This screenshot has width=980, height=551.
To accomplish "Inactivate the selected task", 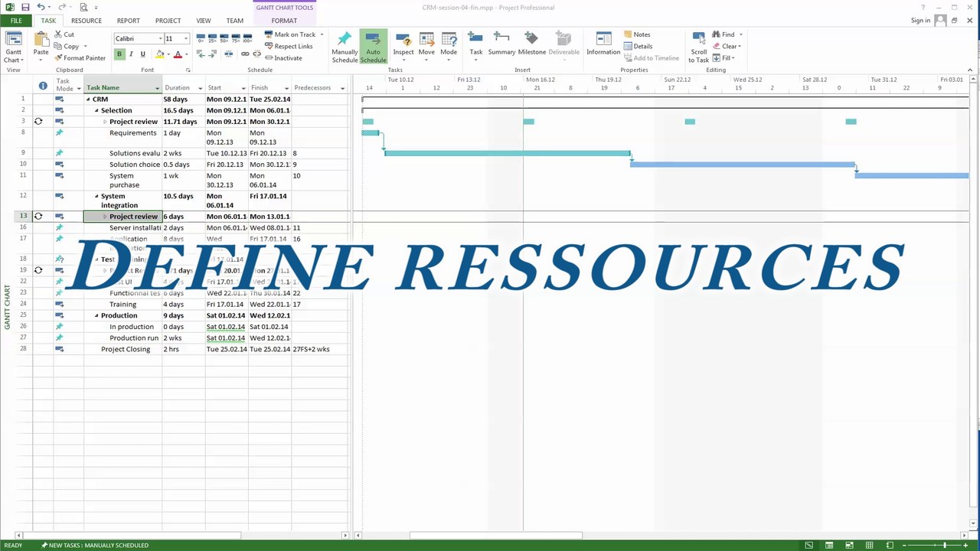I will click(283, 58).
